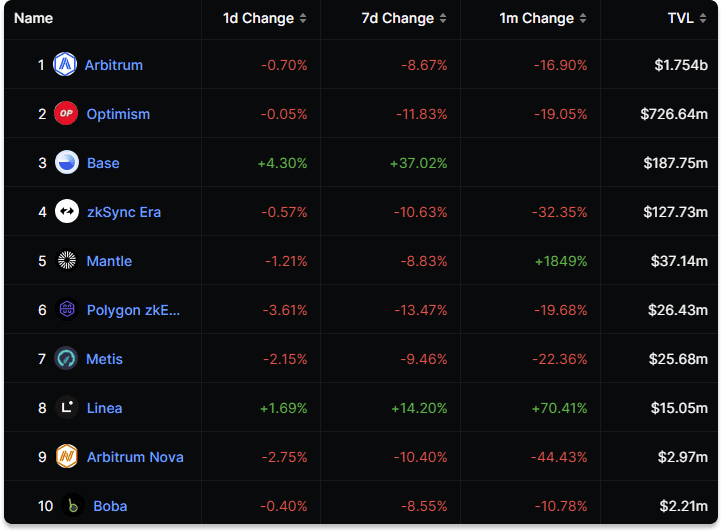Open the Optimism chain link
This screenshot has height=532, width=722.
tap(118, 114)
